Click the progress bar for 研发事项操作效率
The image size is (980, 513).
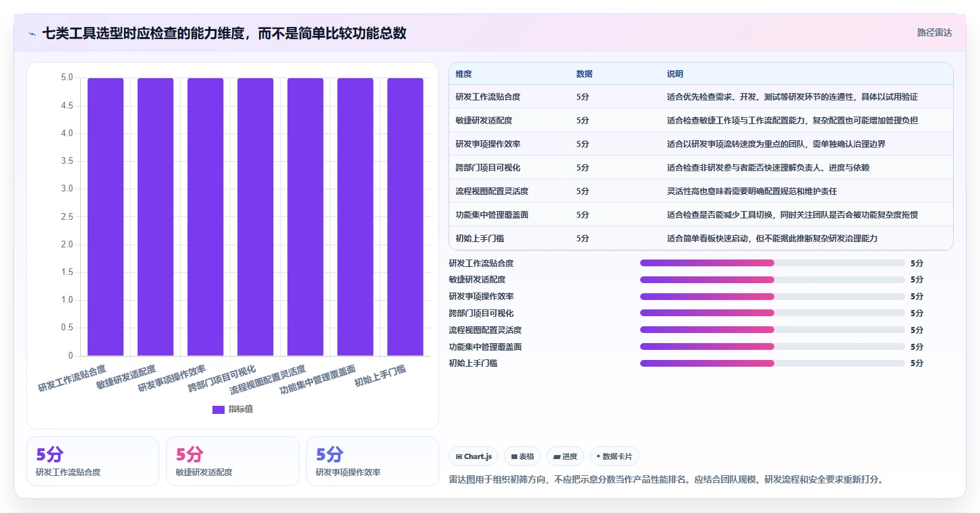772,297
